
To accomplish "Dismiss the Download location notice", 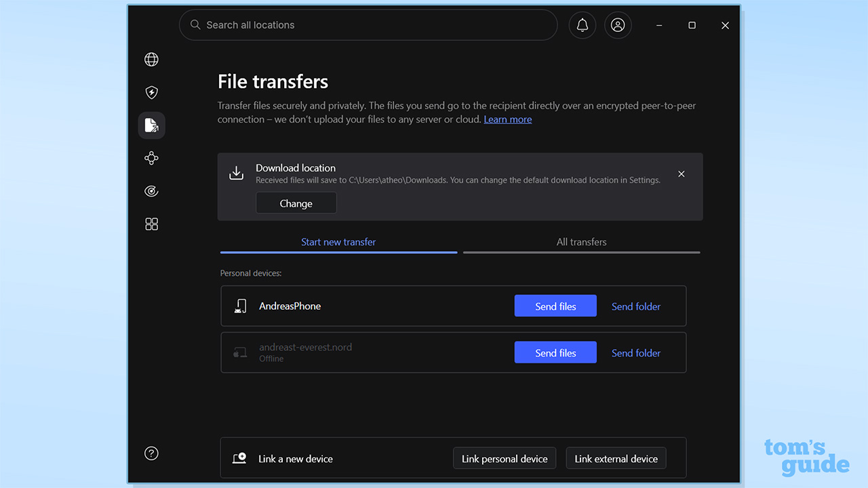I will coord(681,174).
